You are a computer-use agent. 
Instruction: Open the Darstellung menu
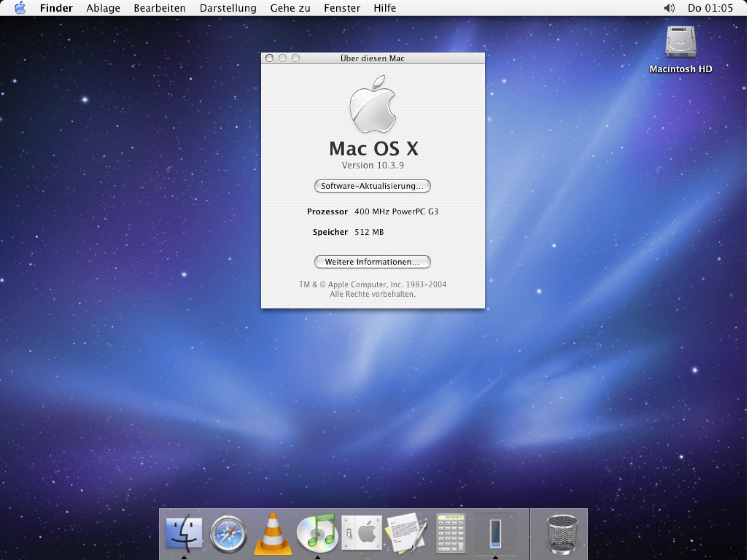point(228,8)
